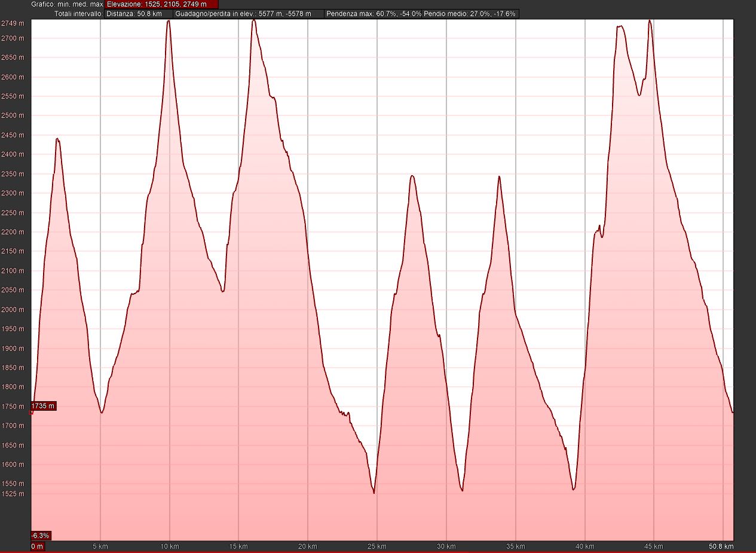This screenshot has height=553, width=756.
Task: Click the -6.3% slope indicator
Action: point(41,535)
